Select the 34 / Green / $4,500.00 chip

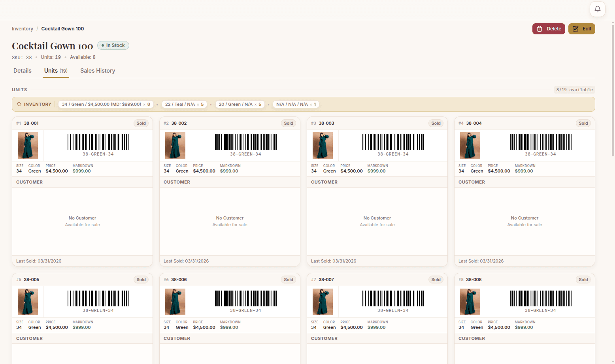pyautogui.click(x=106, y=104)
